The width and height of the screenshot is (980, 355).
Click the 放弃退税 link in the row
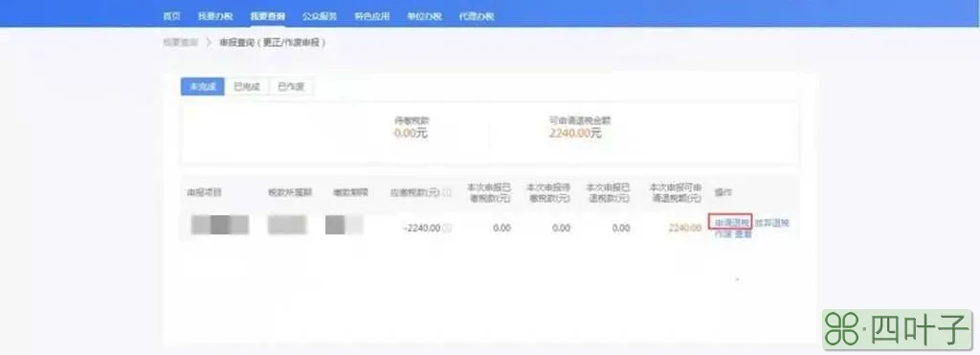772,222
